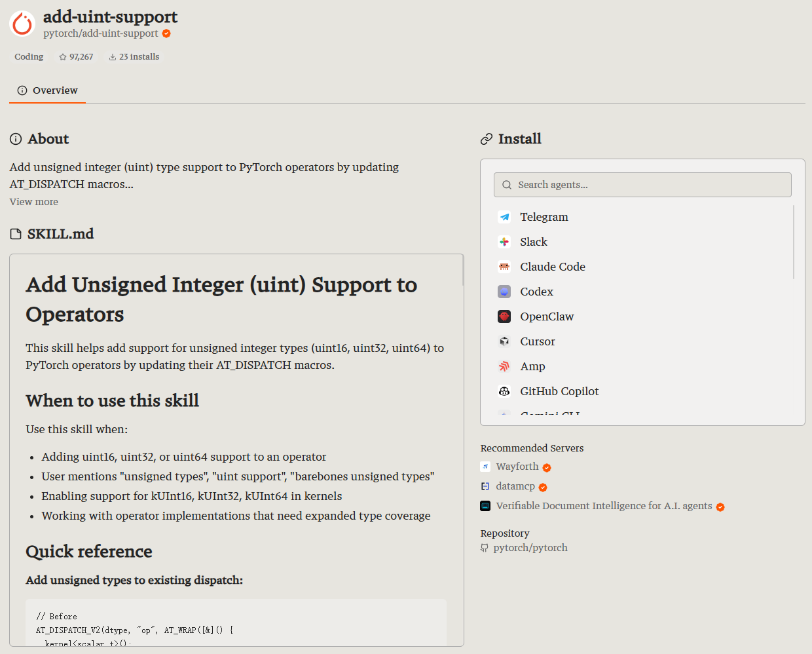Open the Wayforth recommended server

click(x=517, y=467)
